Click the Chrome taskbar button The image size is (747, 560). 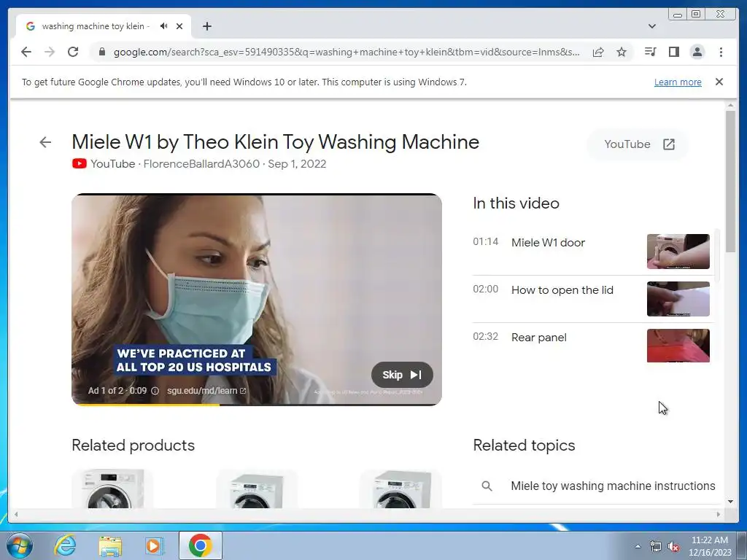(201, 545)
